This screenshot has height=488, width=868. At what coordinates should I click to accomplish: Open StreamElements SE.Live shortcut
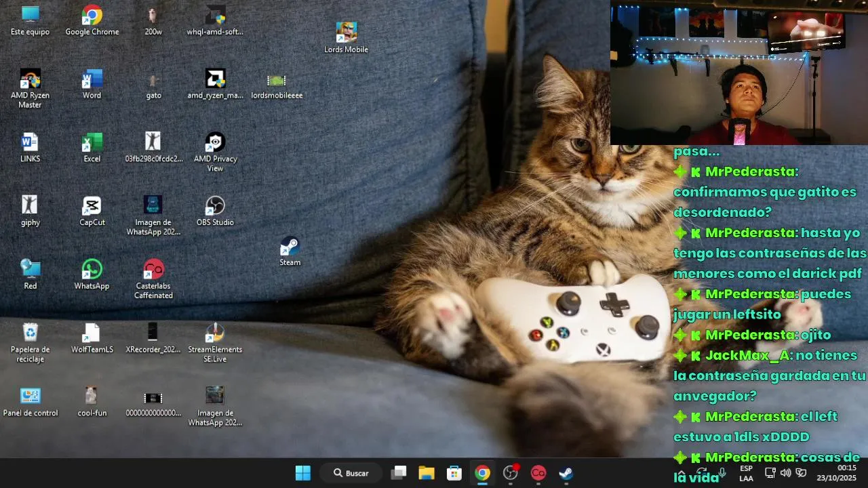pos(215,343)
